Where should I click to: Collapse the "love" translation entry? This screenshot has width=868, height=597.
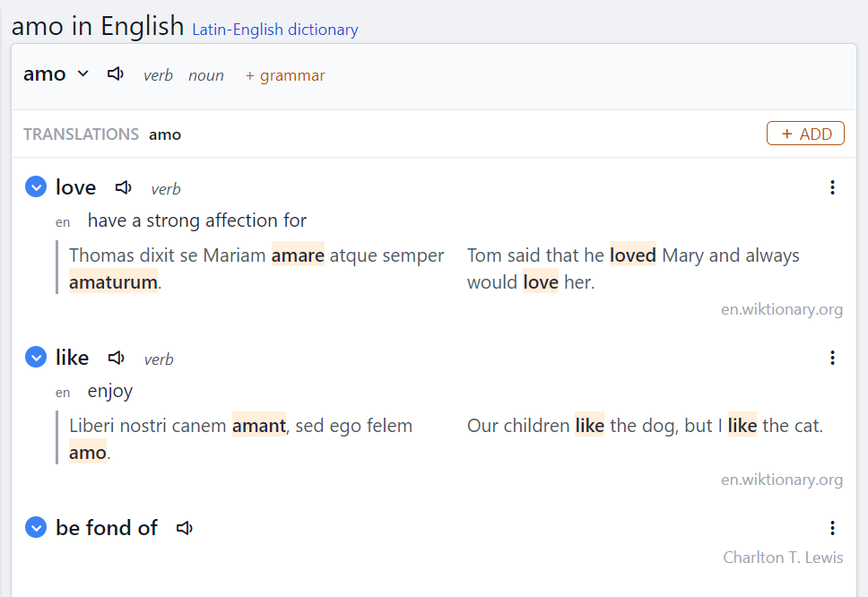[35, 186]
